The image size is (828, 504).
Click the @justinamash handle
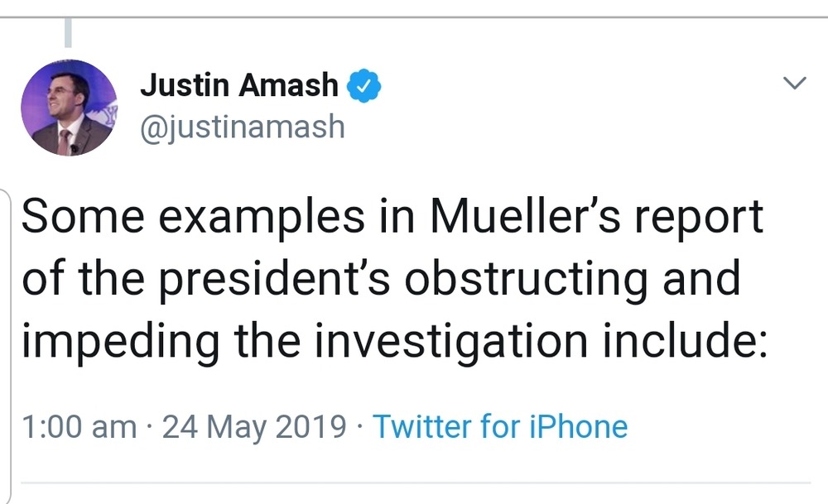click(243, 127)
